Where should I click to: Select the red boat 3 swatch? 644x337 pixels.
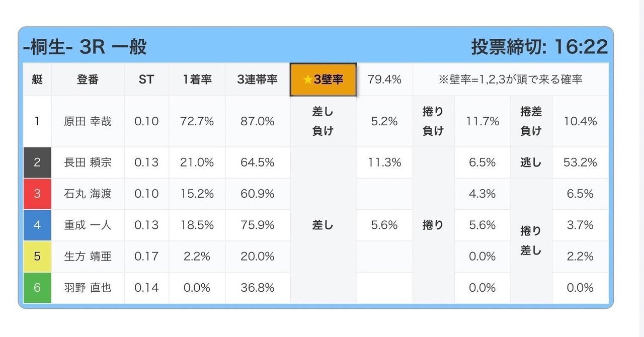coord(37,194)
